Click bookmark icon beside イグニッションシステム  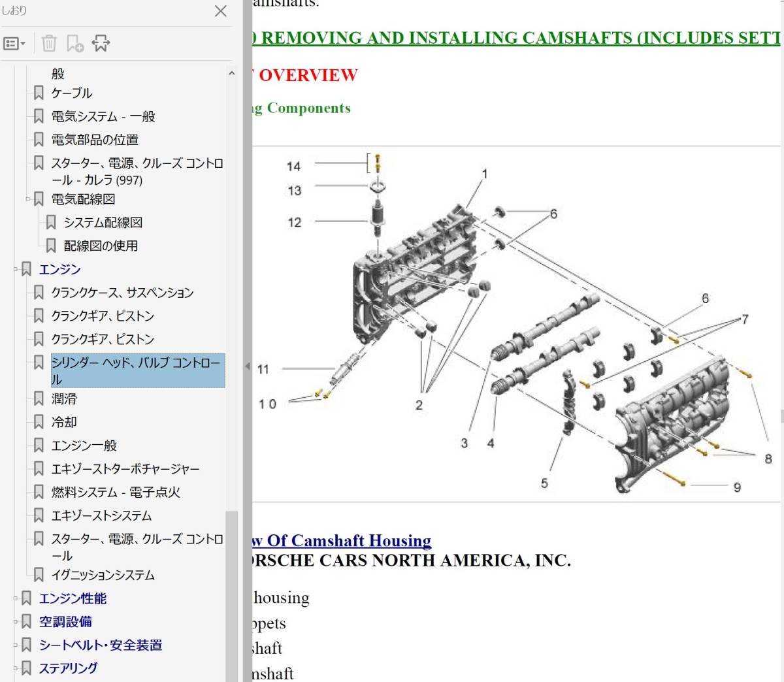39,575
